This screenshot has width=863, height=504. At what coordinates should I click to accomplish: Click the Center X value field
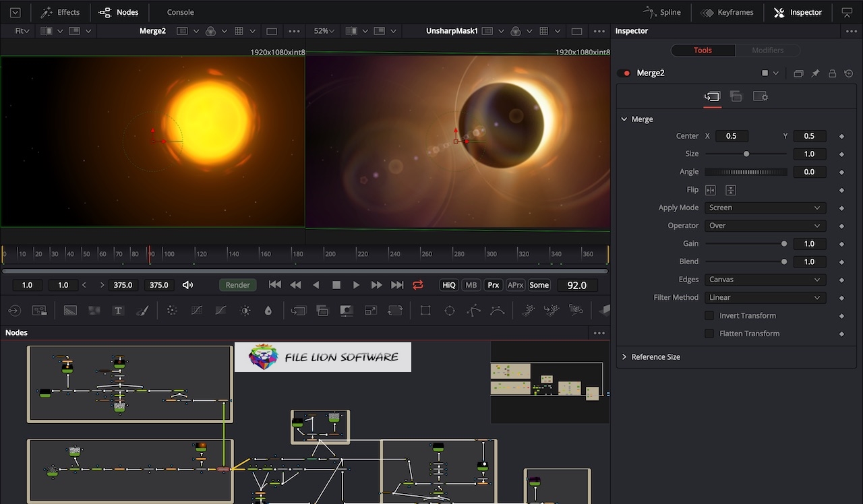pos(732,136)
